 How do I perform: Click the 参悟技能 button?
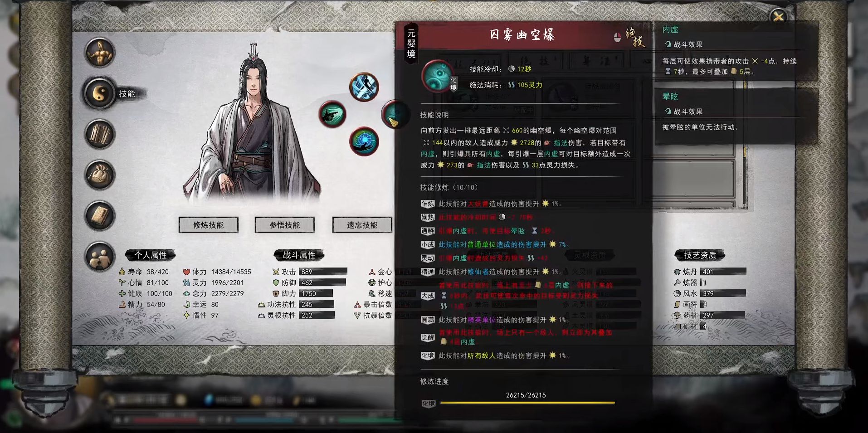(x=285, y=225)
